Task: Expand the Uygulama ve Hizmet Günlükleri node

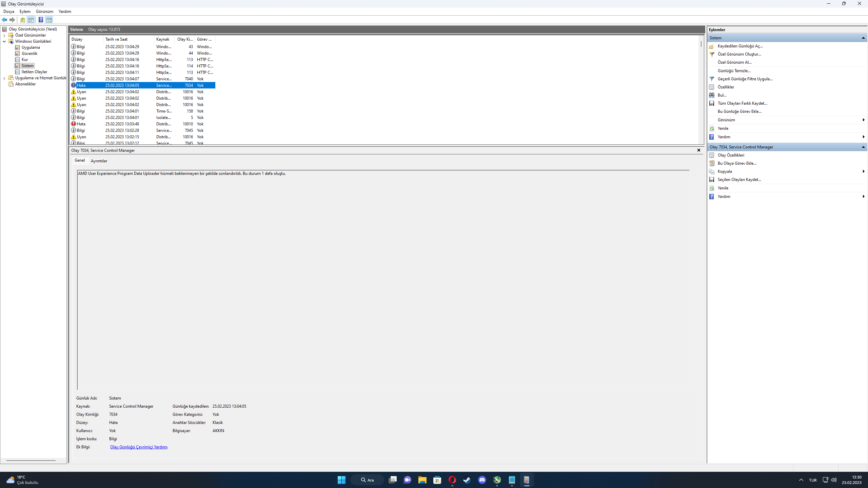Action: [x=4, y=78]
